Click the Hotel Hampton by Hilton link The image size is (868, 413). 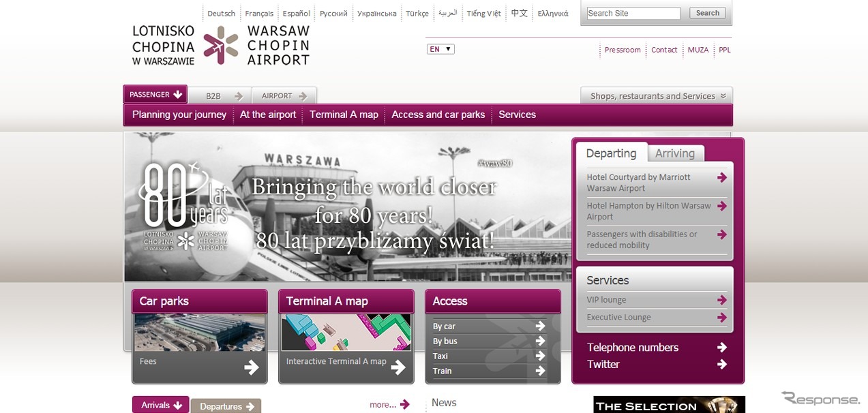pos(649,211)
